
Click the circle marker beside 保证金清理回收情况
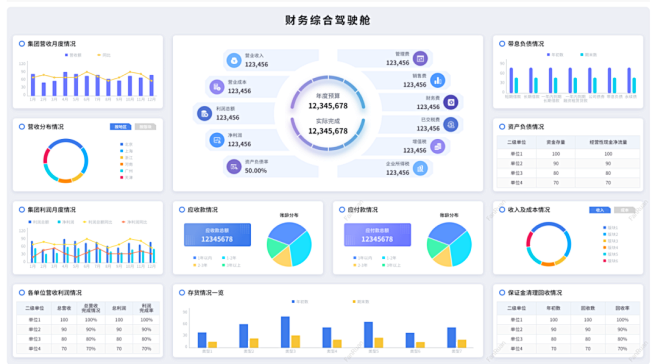click(x=502, y=293)
